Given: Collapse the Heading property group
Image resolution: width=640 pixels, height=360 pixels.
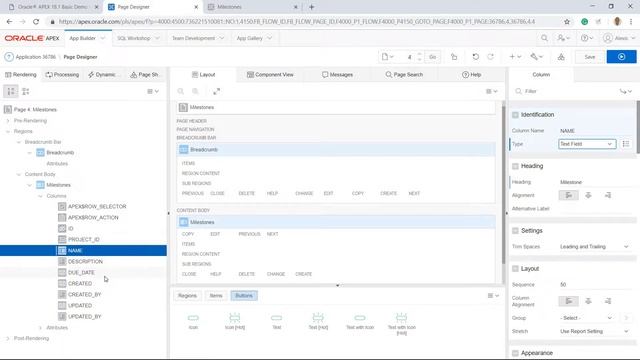Looking at the screenshot, I should pos(515,166).
